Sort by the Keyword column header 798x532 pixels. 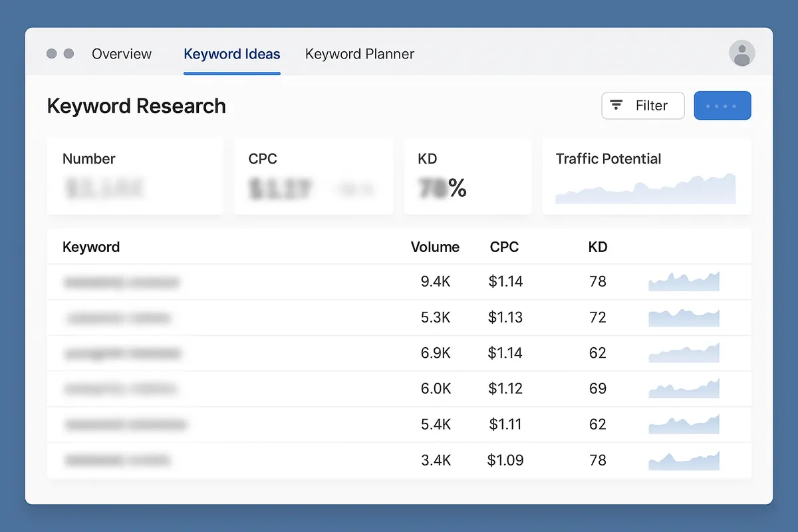(91, 247)
